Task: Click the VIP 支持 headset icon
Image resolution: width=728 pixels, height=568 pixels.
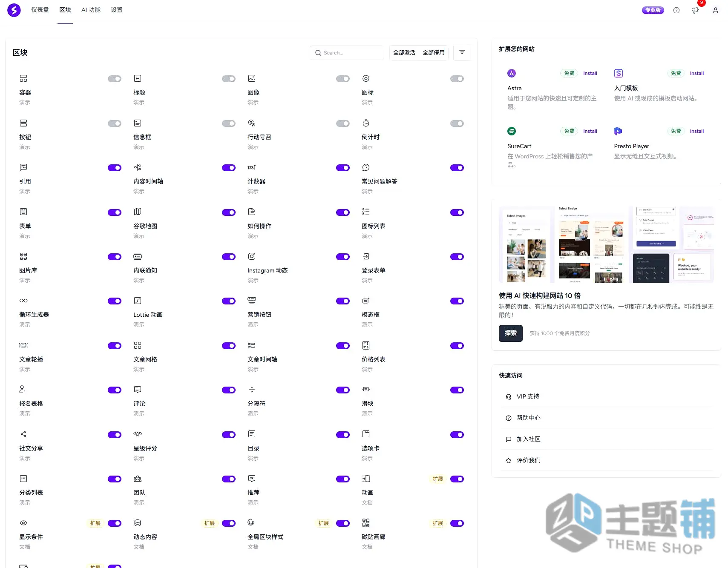Action: [509, 397]
